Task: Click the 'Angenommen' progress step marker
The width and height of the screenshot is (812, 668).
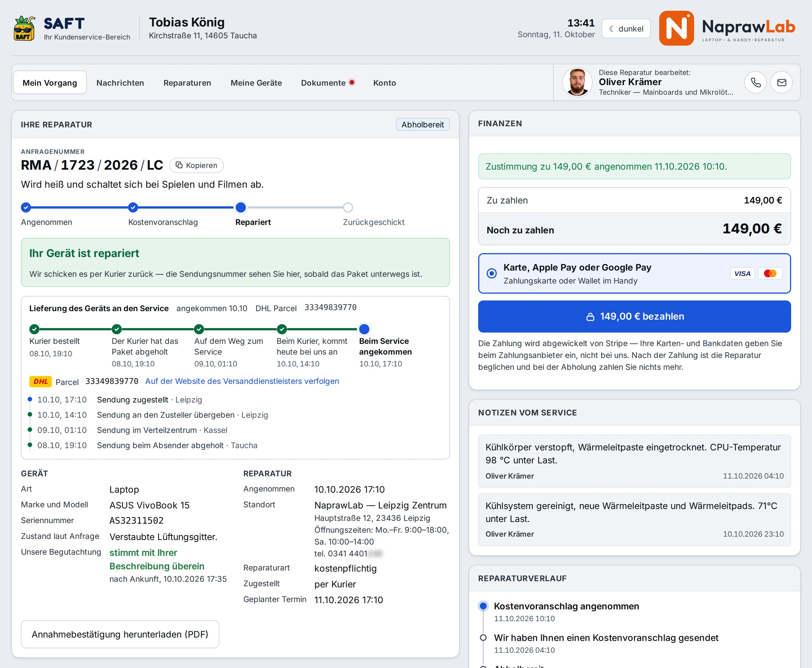Action: pos(26,207)
